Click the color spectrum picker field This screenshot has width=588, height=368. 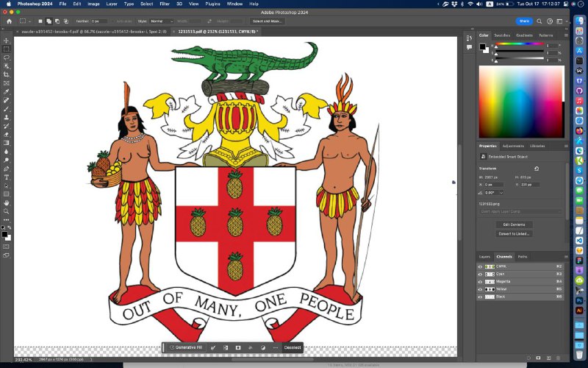[x=521, y=102]
